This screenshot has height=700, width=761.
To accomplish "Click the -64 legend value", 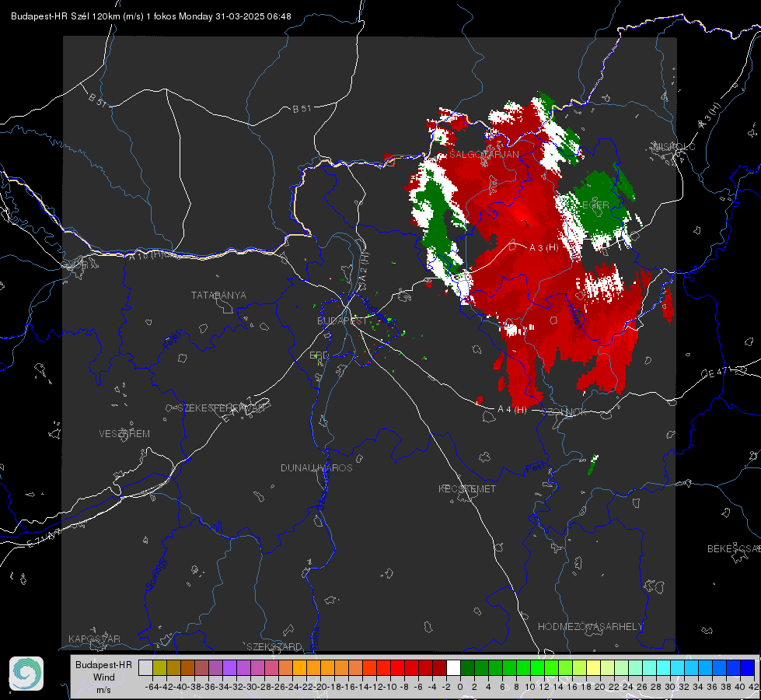I will coord(152,687).
